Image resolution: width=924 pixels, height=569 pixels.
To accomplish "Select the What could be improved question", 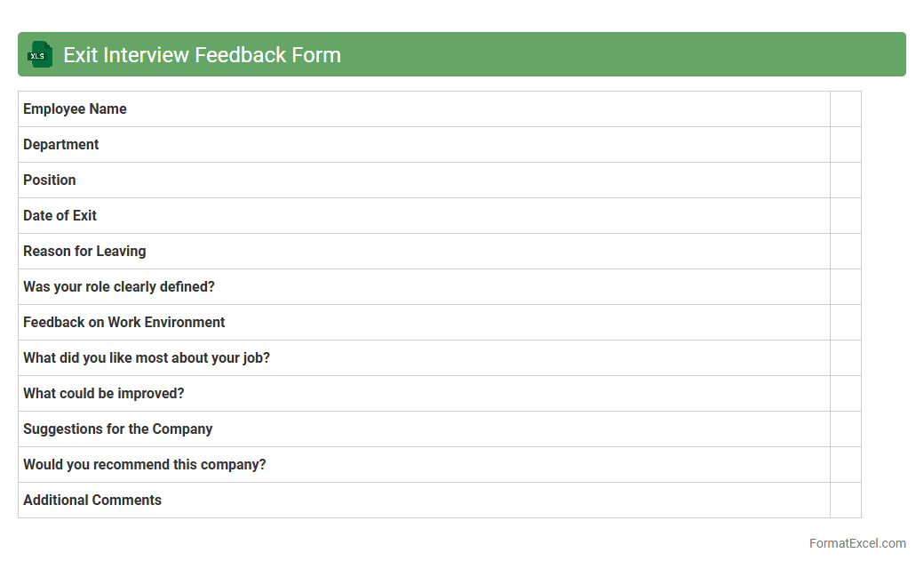I will [x=104, y=394].
